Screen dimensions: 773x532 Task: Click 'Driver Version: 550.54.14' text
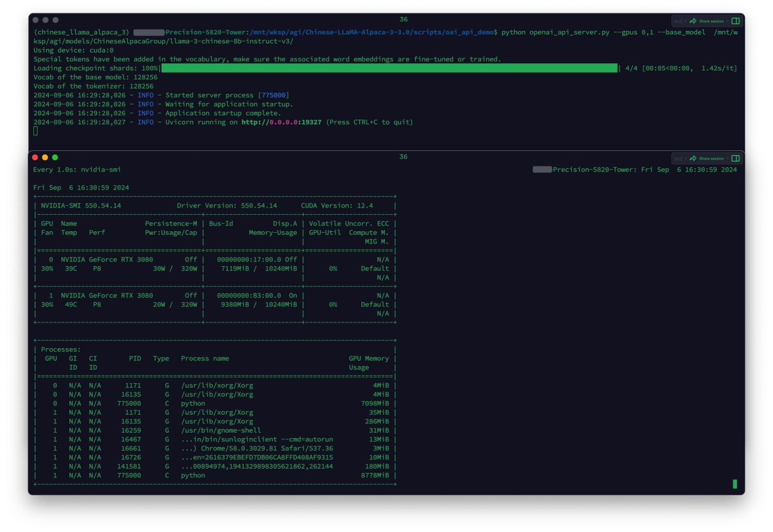coord(227,205)
